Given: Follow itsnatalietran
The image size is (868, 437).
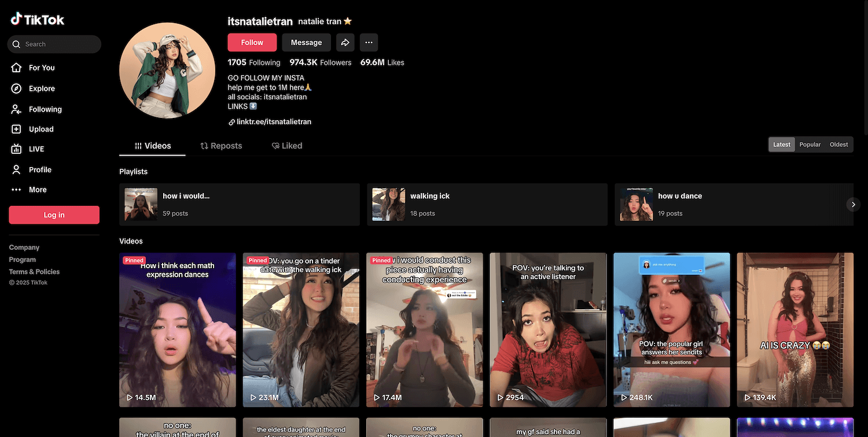Looking at the screenshot, I should point(252,42).
